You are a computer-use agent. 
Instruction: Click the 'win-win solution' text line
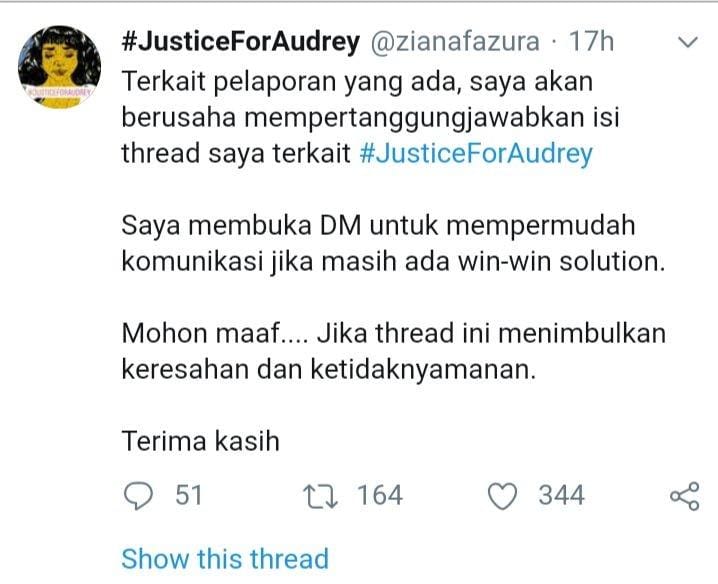tap(393, 262)
